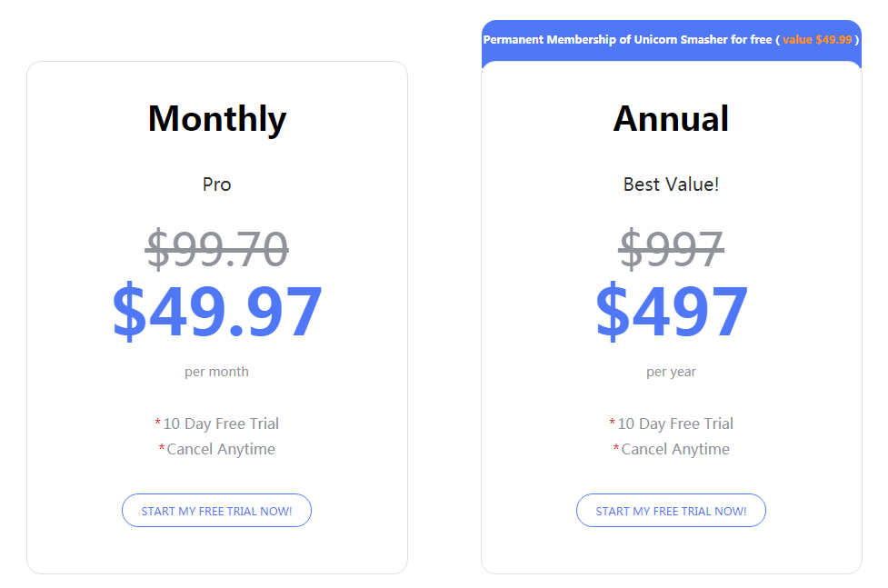Click the Pro label under Monthly
This screenshot has height=588, width=888.
click(x=217, y=184)
